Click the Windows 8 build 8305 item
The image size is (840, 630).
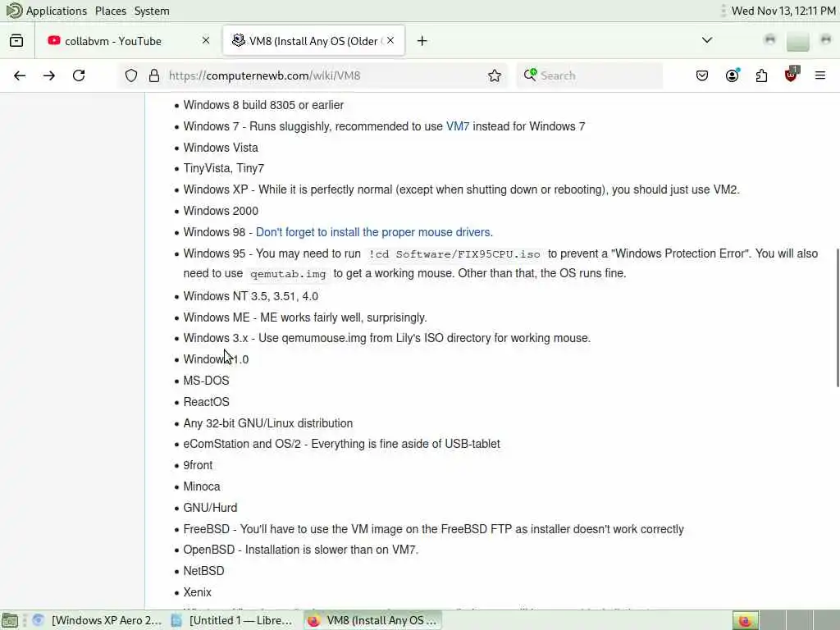point(263,105)
